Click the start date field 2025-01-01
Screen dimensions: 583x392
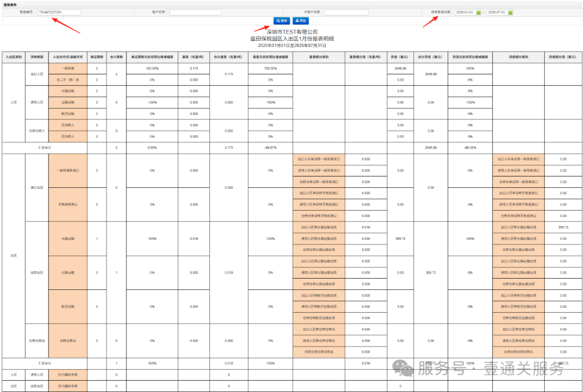click(x=464, y=12)
